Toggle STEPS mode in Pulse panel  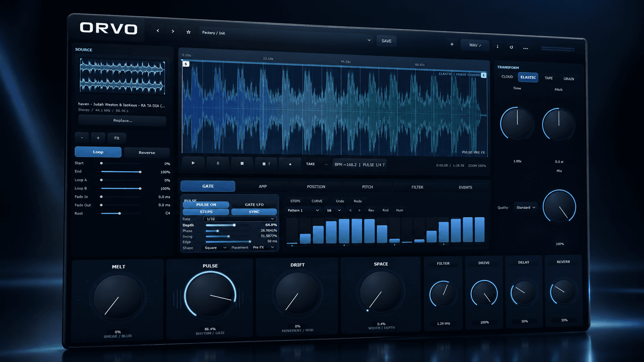coord(206,212)
